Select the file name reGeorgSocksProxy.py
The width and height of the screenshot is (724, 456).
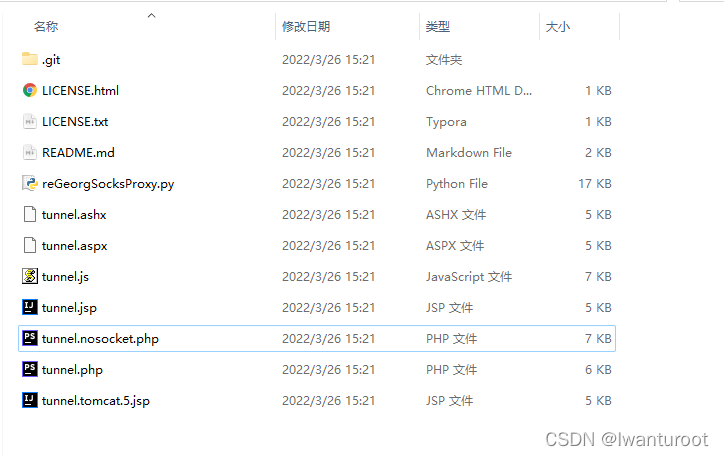pos(108,184)
